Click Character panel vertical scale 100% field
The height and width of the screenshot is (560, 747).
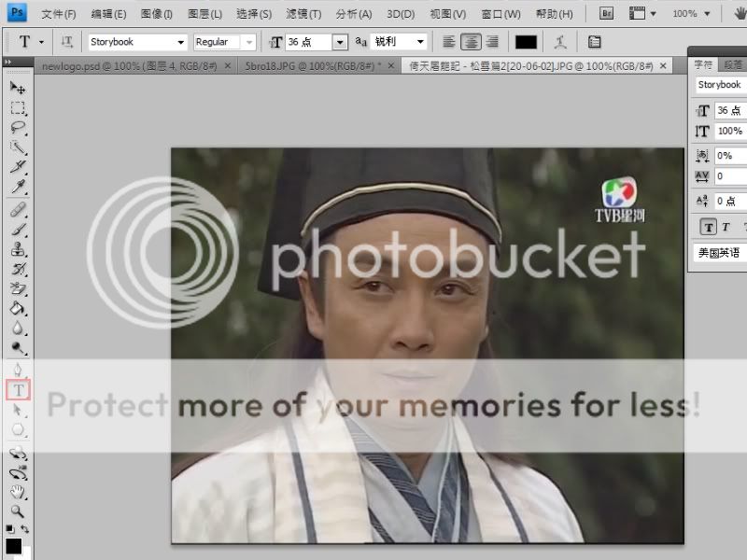(730, 131)
